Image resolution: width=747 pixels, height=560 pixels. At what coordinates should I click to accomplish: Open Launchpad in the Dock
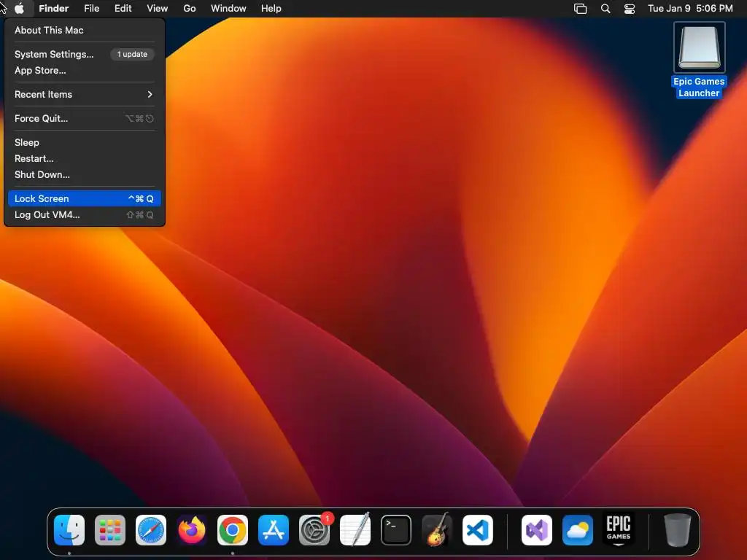(110, 530)
